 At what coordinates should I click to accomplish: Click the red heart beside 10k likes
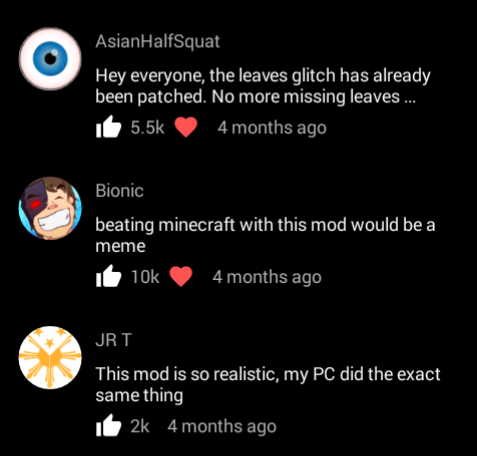click(x=181, y=277)
